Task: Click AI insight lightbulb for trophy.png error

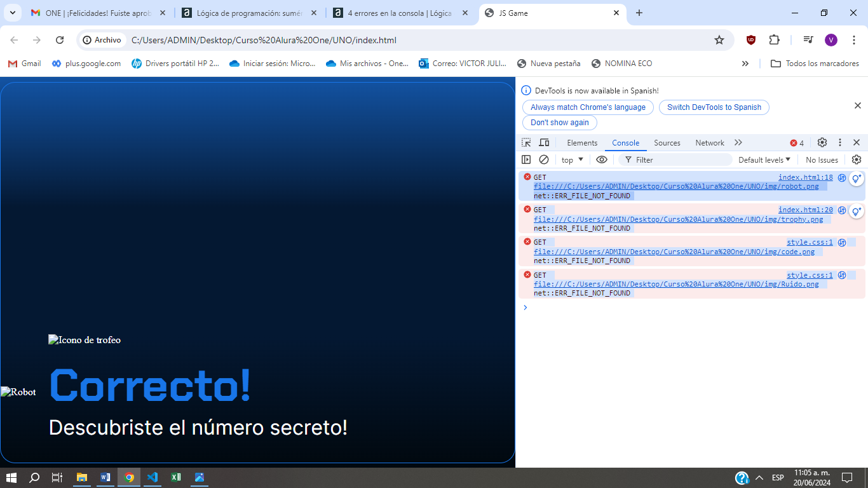Action: [x=857, y=211]
